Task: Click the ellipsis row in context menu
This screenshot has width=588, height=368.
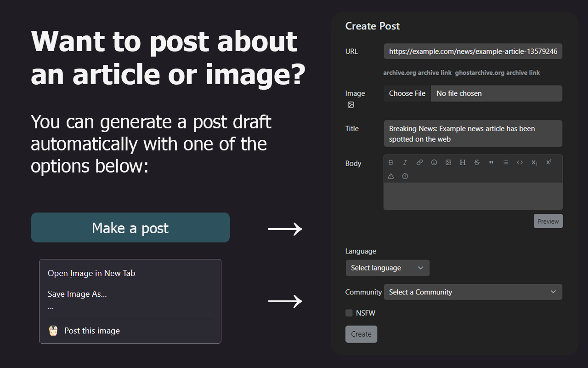Action: click(x=51, y=307)
